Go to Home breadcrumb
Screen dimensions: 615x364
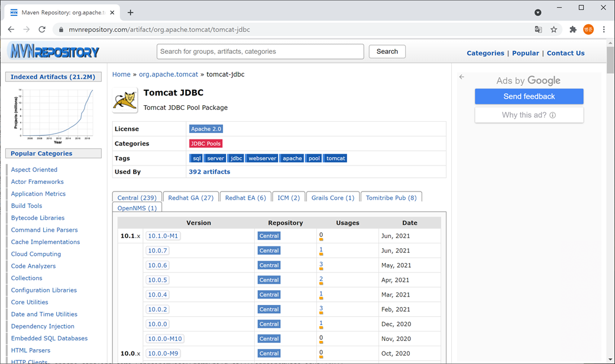pos(121,74)
